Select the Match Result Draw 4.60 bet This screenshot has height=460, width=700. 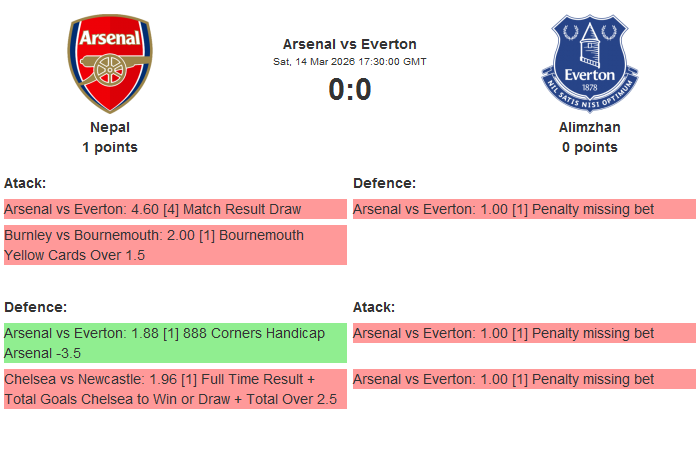click(175, 209)
